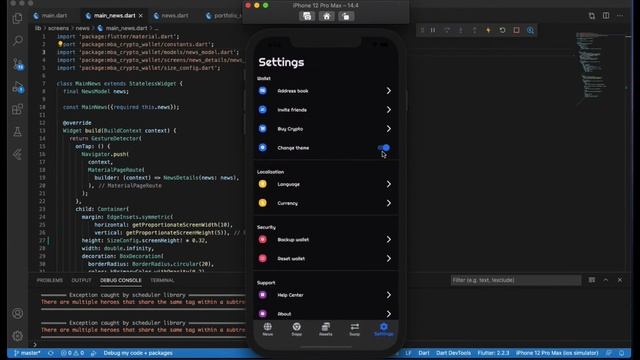640x360 pixels.
Task: Click Dart language mode in status bar
Action: (424, 353)
